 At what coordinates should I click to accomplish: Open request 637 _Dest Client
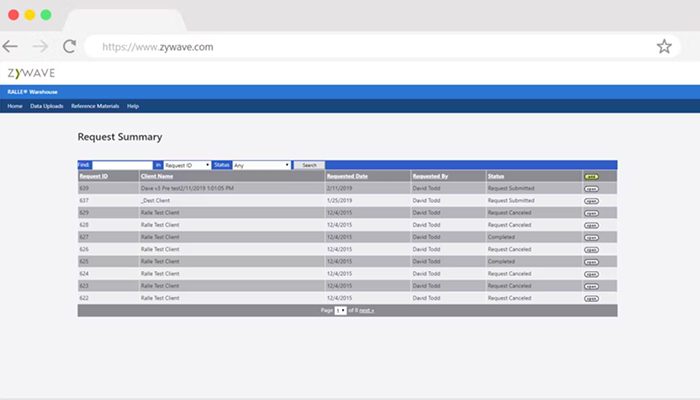click(592, 201)
